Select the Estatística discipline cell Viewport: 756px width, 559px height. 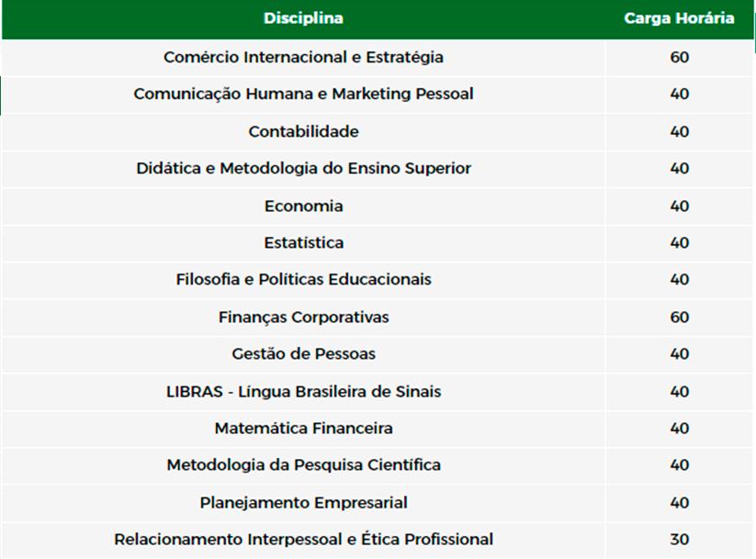tap(303, 243)
